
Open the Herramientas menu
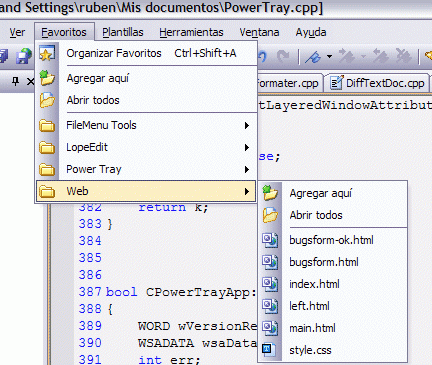191,32
